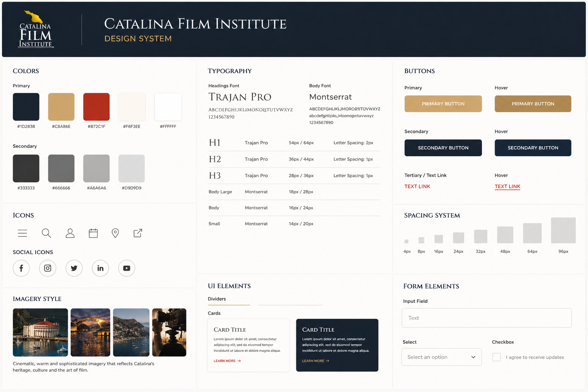Click the Design System subtitle

click(x=138, y=39)
